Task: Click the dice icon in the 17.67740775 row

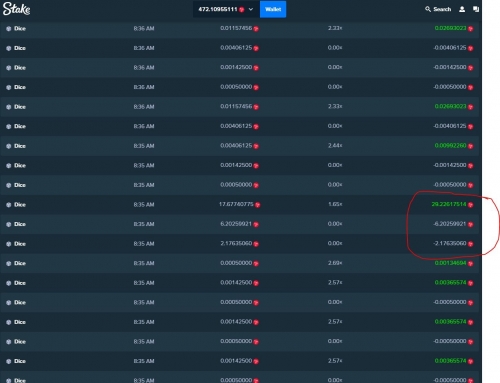Action: pos(9,205)
